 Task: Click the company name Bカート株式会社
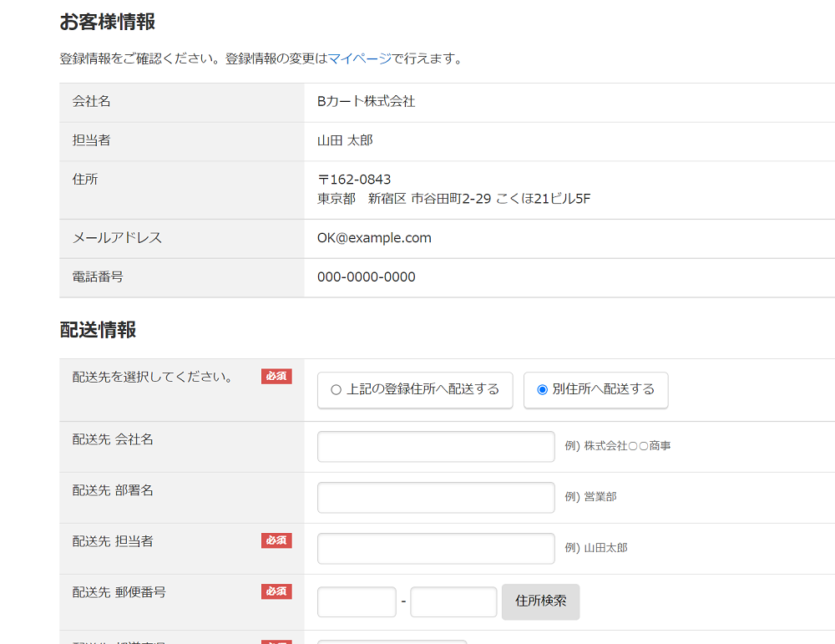(x=366, y=101)
